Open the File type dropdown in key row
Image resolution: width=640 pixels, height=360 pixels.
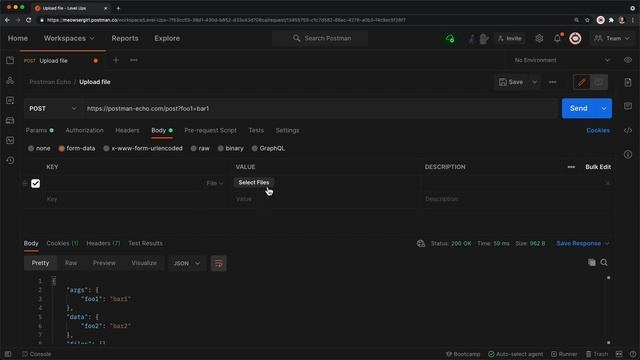(x=215, y=183)
